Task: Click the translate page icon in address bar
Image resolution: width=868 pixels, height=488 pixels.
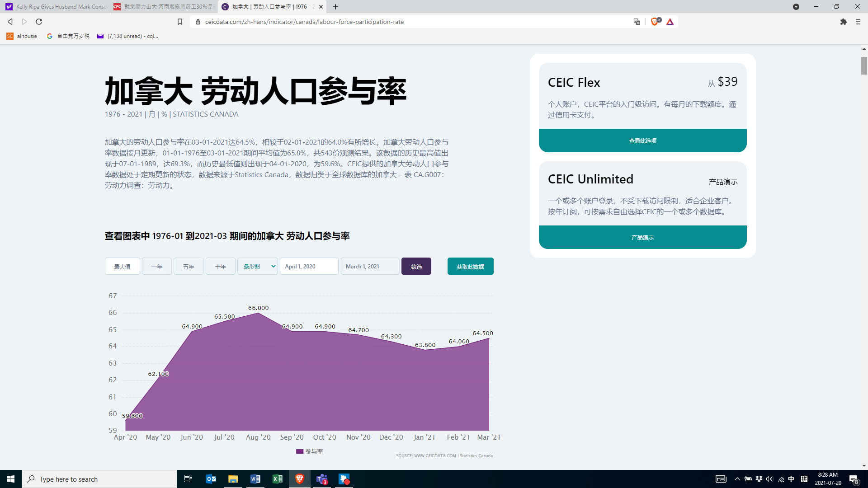Action: [637, 22]
